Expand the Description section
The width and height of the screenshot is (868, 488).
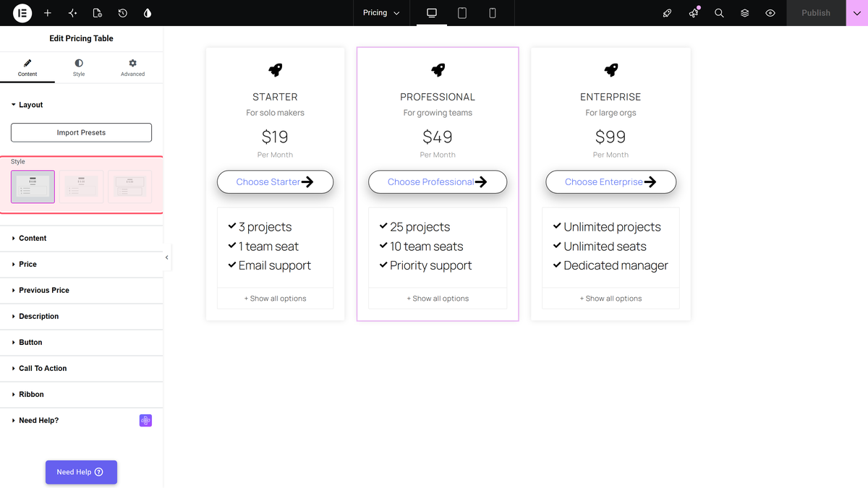click(81, 317)
